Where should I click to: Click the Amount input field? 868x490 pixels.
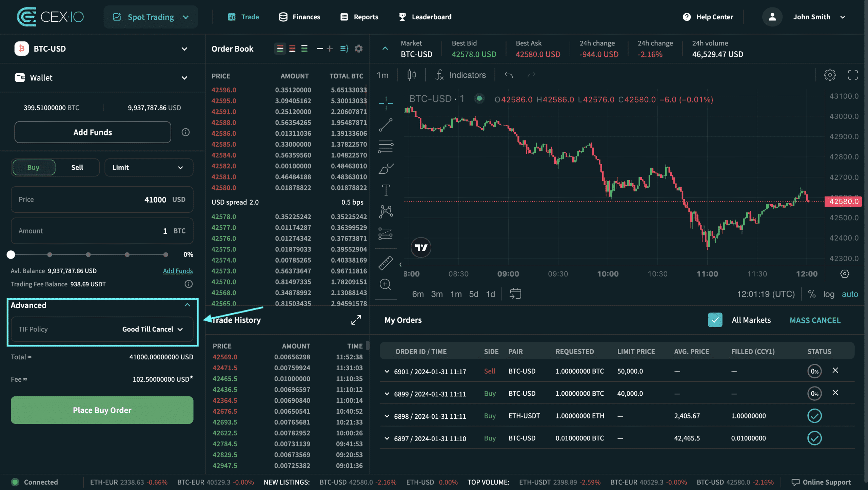(102, 231)
